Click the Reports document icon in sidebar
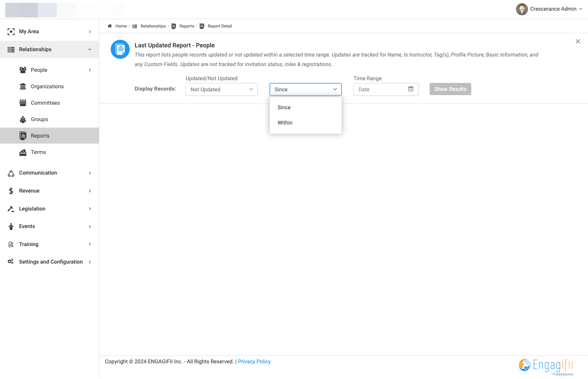588x379 pixels. (x=23, y=136)
